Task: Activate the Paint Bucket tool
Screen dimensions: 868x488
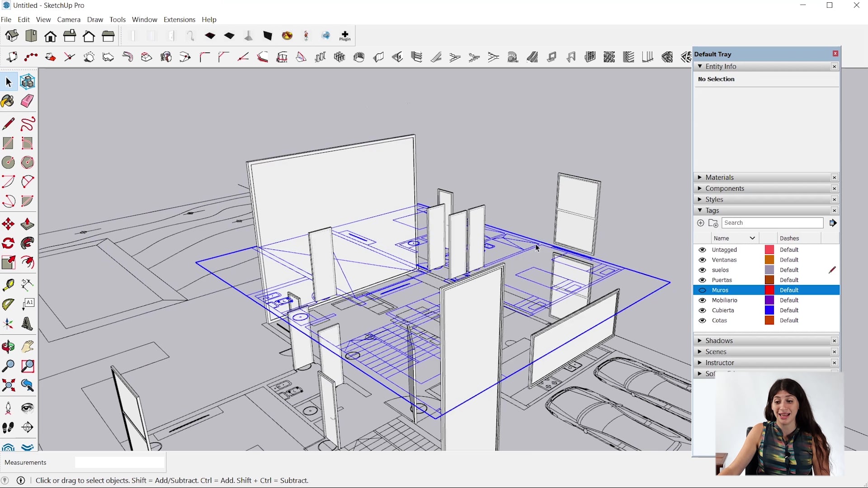Action: pyautogui.click(x=7, y=101)
